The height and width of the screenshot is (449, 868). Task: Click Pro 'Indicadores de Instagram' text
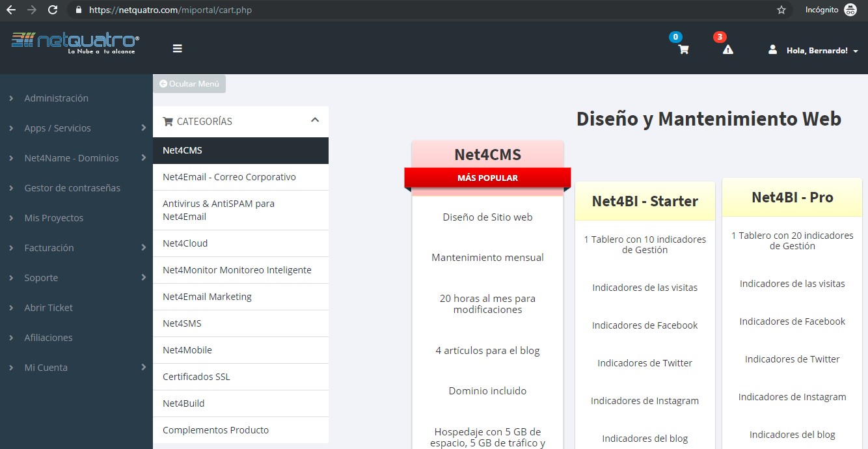point(792,397)
